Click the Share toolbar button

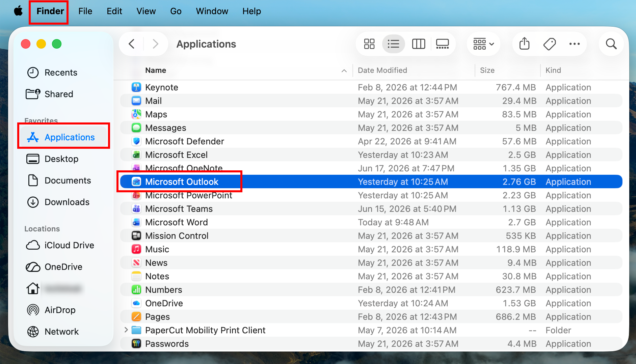524,44
